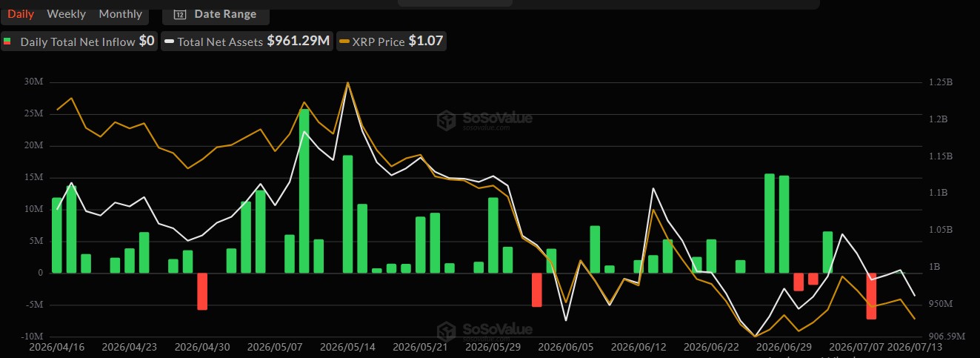
Task: Click the 2026/06/29 date label
Action: 784,346
